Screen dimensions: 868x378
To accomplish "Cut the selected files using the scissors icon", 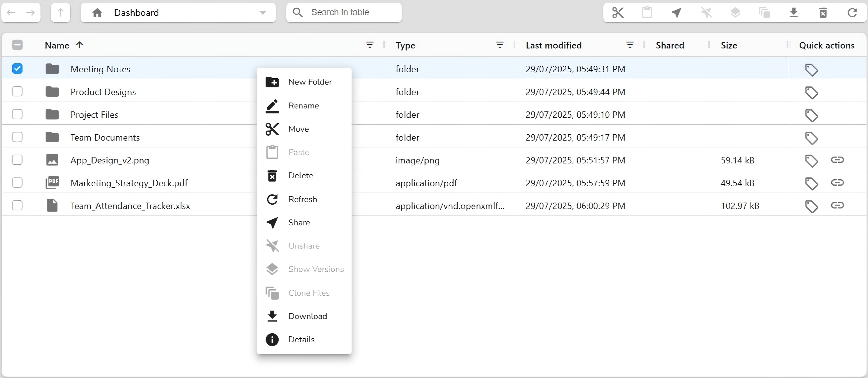I will point(617,13).
